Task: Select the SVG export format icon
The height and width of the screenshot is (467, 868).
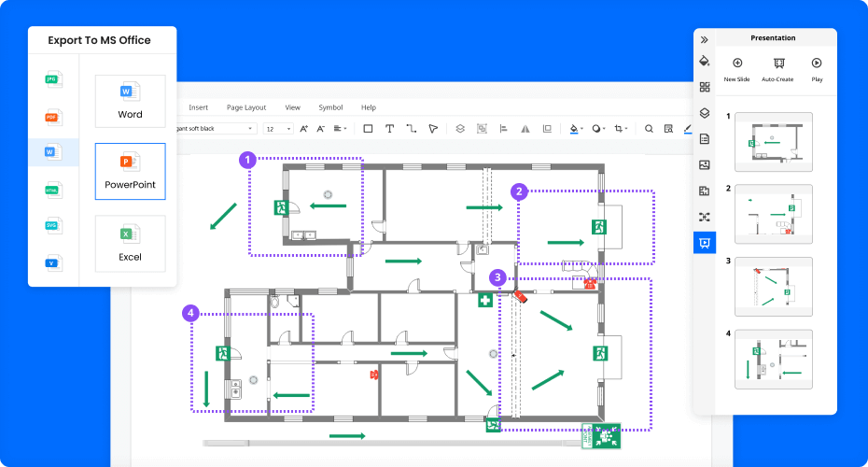Action: click(x=52, y=225)
